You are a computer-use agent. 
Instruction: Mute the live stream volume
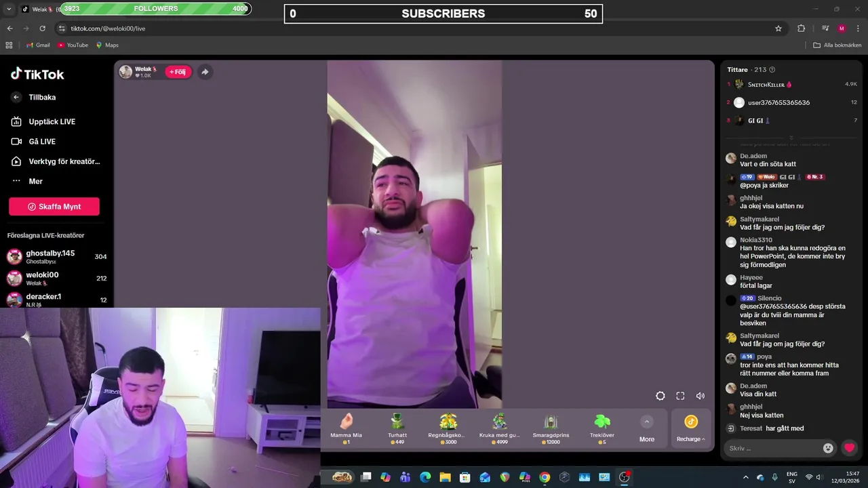pos(701,396)
